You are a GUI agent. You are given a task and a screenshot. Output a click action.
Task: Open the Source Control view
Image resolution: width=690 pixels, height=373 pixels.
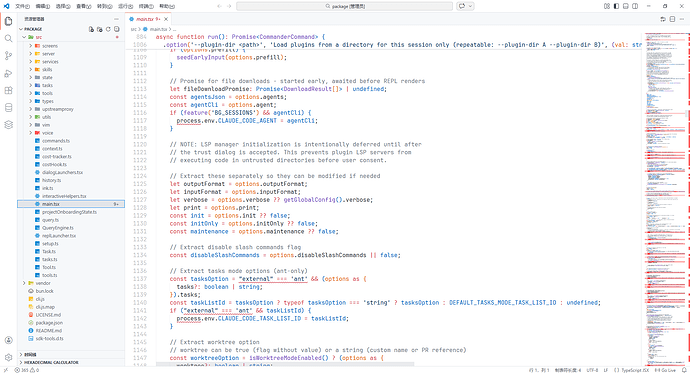click(8, 56)
